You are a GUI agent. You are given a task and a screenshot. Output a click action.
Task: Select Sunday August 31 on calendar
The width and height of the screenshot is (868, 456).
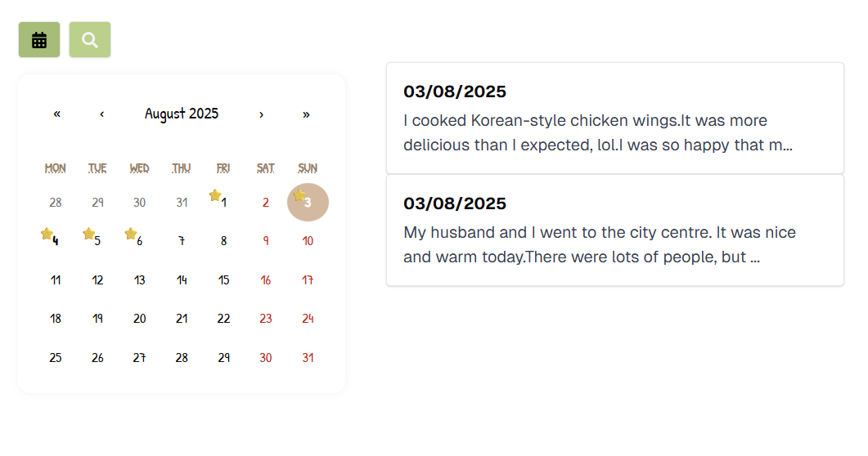coord(308,358)
